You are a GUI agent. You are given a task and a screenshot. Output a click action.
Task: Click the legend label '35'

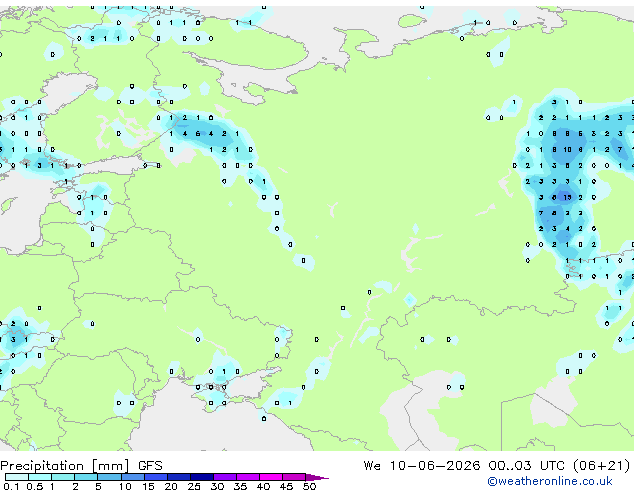point(240,486)
